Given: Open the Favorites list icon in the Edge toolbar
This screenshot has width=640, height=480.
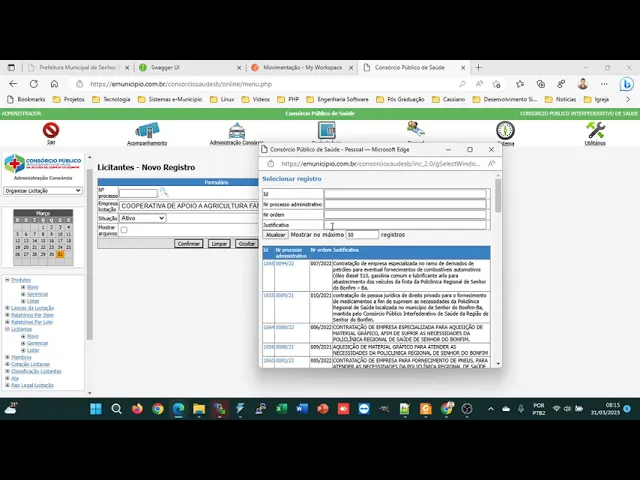Looking at the screenshot, I should (x=520, y=84).
